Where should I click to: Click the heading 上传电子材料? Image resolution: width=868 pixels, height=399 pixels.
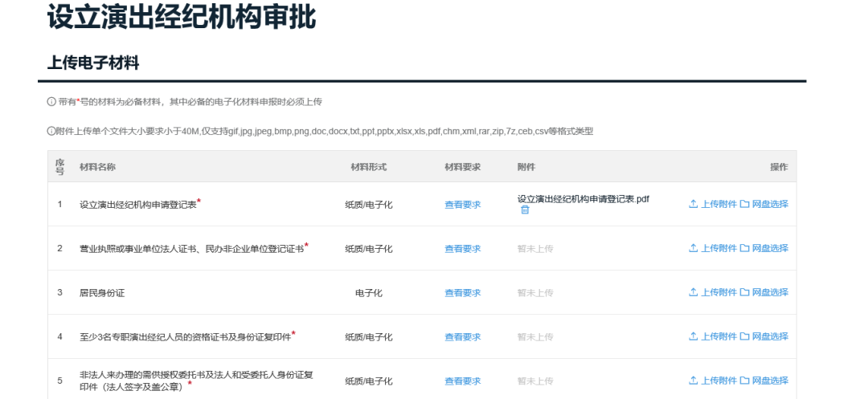(x=93, y=63)
